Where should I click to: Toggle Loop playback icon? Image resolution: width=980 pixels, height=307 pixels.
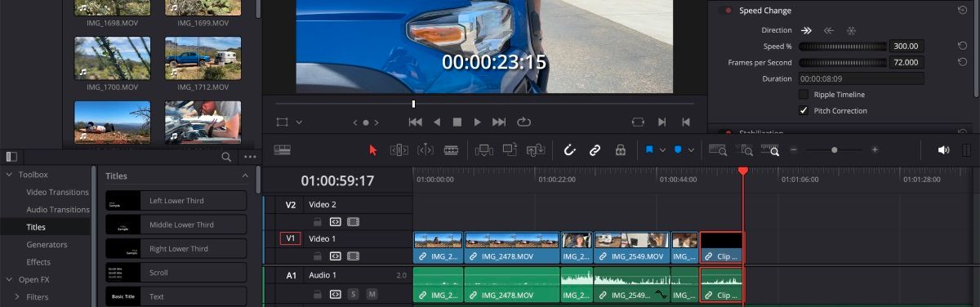(523, 122)
